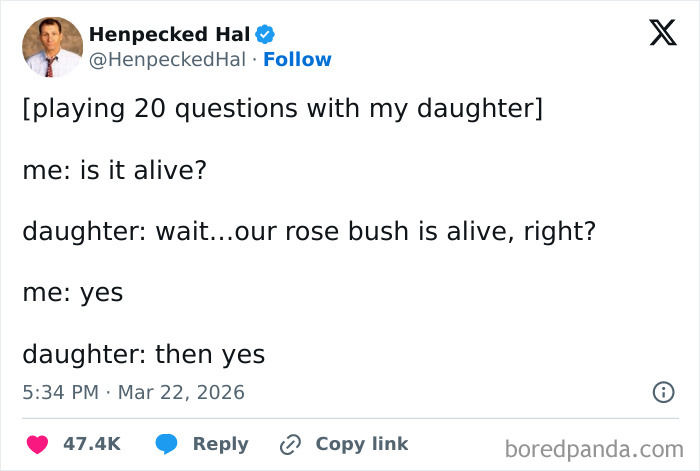700x471 pixels.
Task: Open the 5:34 PM Mar 22 timestamp
Action: click(133, 393)
